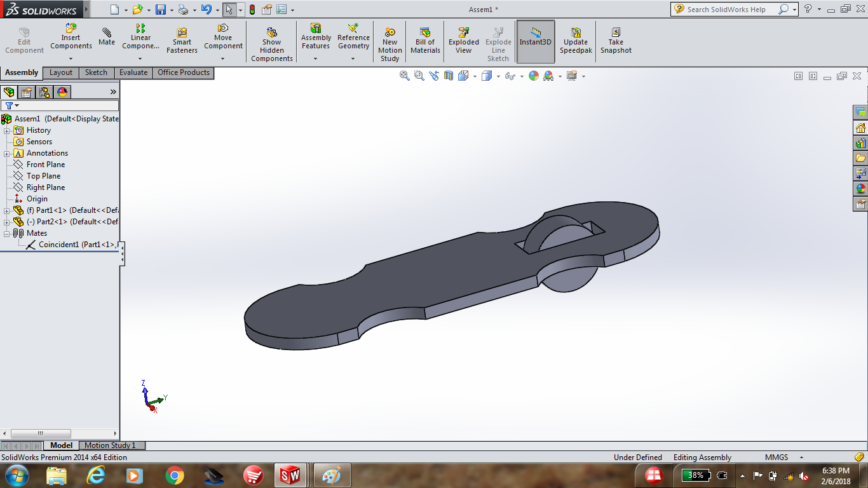Image resolution: width=868 pixels, height=488 pixels.
Task: Select the Linear Component Pattern tool
Action: click(x=140, y=37)
